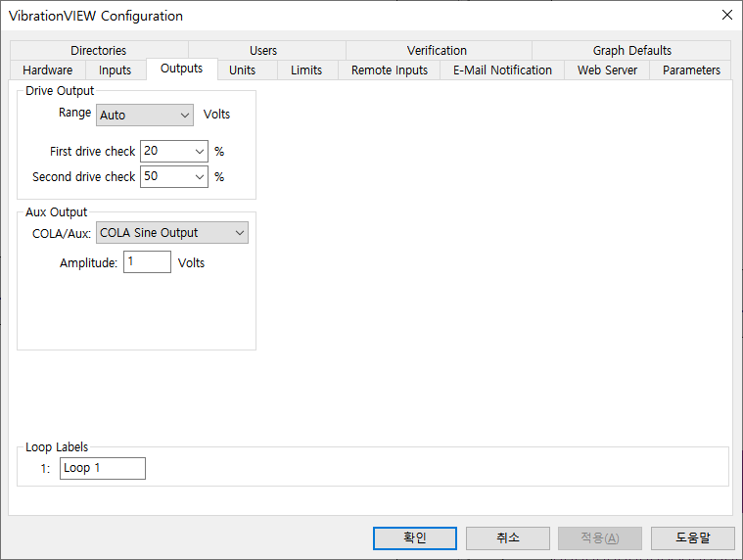Viewport: 743px width, 560px height.
Task: Go to the Web Server tab
Action: [x=607, y=70]
